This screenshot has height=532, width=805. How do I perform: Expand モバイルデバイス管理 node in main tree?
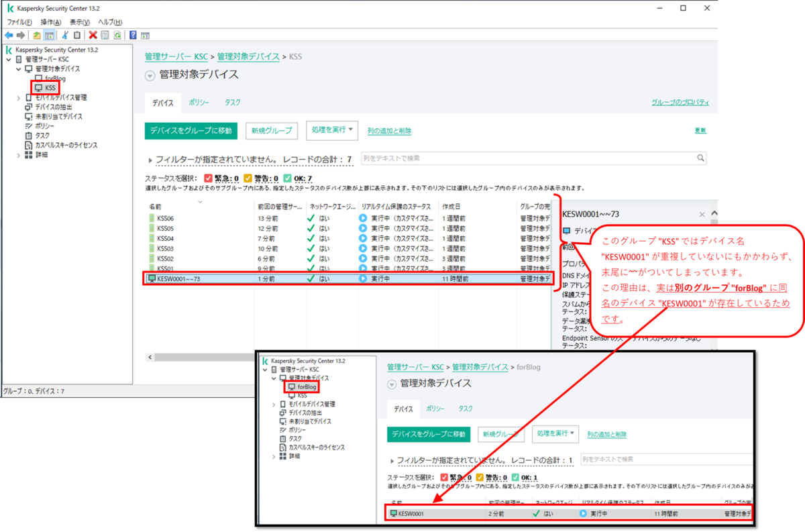[18, 97]
